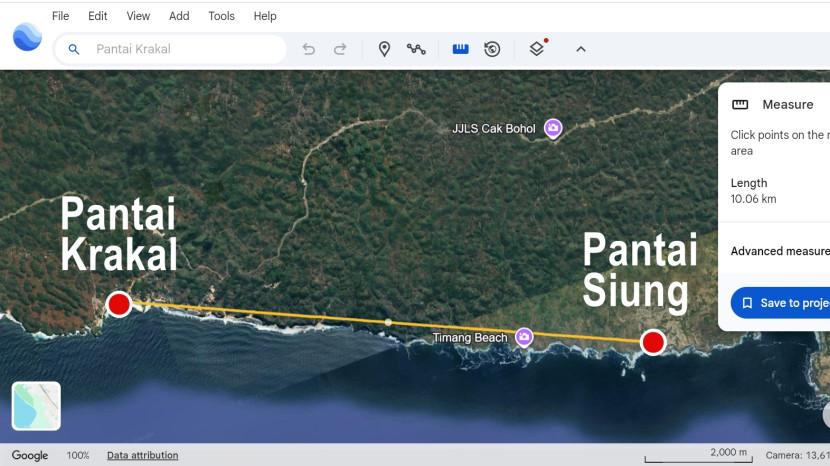This screenshot has height=466, width=830.
Task: Select the Add placemark tool
Action: tap(384, 49)
